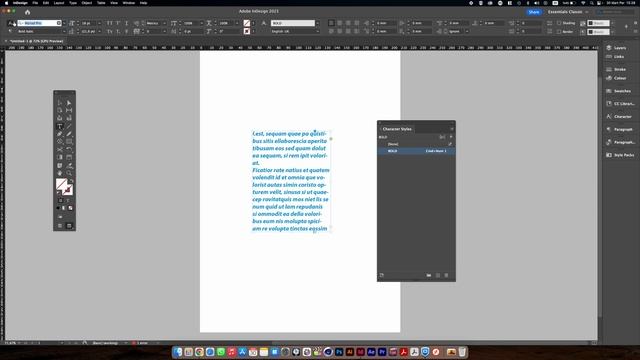
Task: Select the Page tool
Action: click(x=60, y=111)
